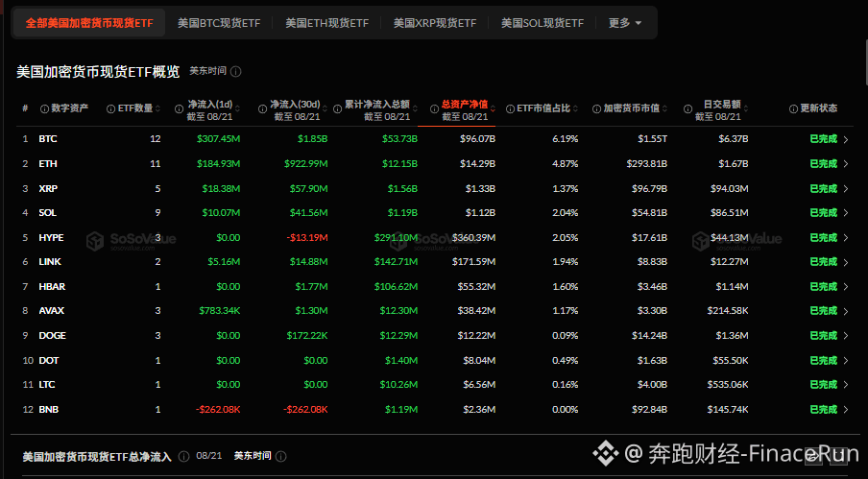This screenshot has width=868, height=479.
Task: Click the page vertical scrollbar
Action: coord(866,60)
